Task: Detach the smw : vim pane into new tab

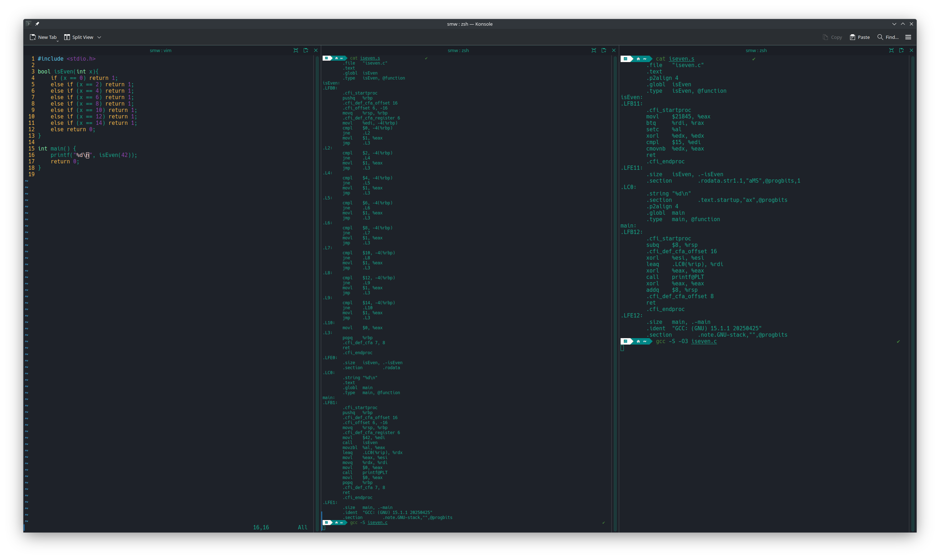Action: click(x=306, y=50)
